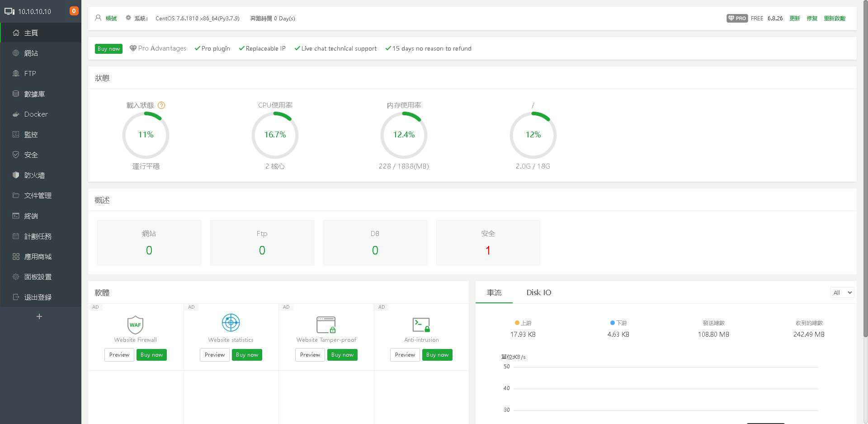The height and width of the screenshot is (424, 868).
Task: Click the 下游 downstream legend item
Action: click(618, 323)
